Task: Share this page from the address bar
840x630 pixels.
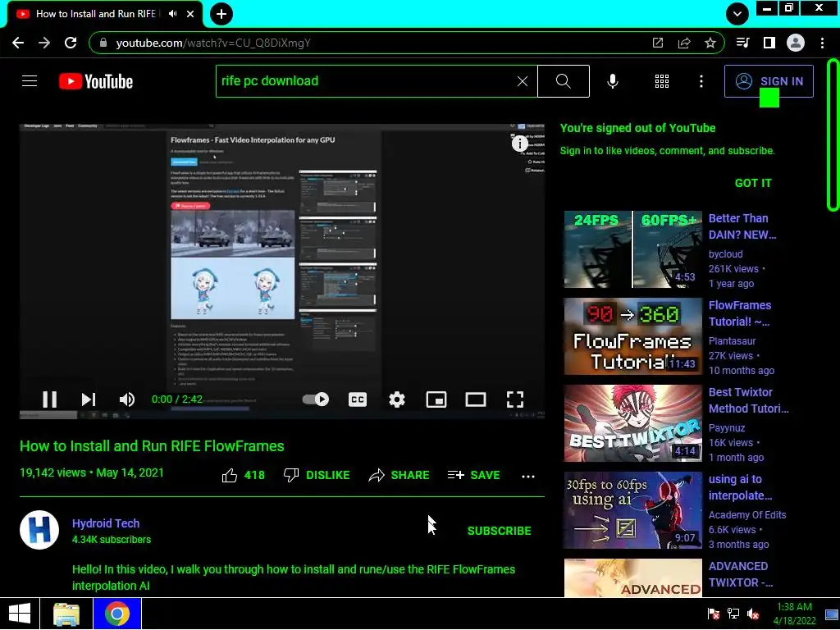Action: point(684,43)
